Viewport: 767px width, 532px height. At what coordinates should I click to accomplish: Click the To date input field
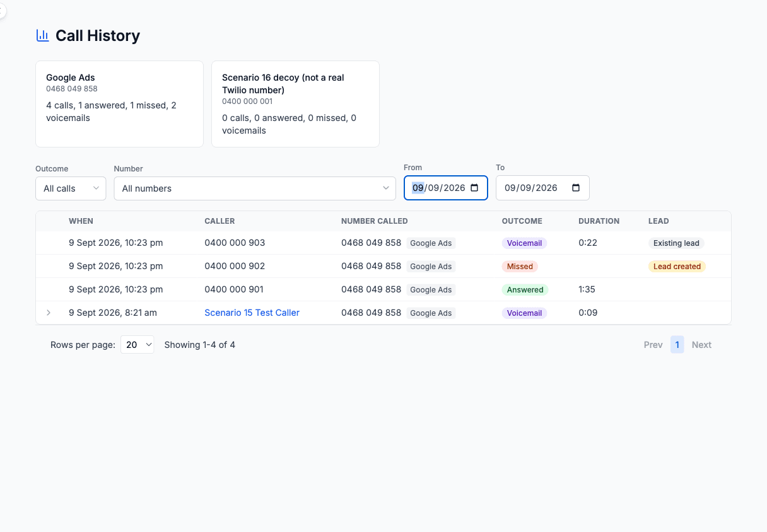(542, 188)
